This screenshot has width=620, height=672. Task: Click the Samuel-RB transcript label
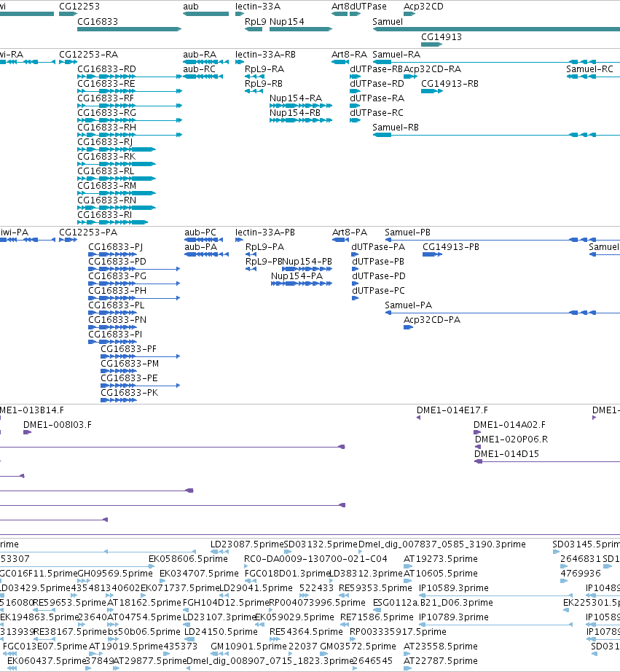396,128
